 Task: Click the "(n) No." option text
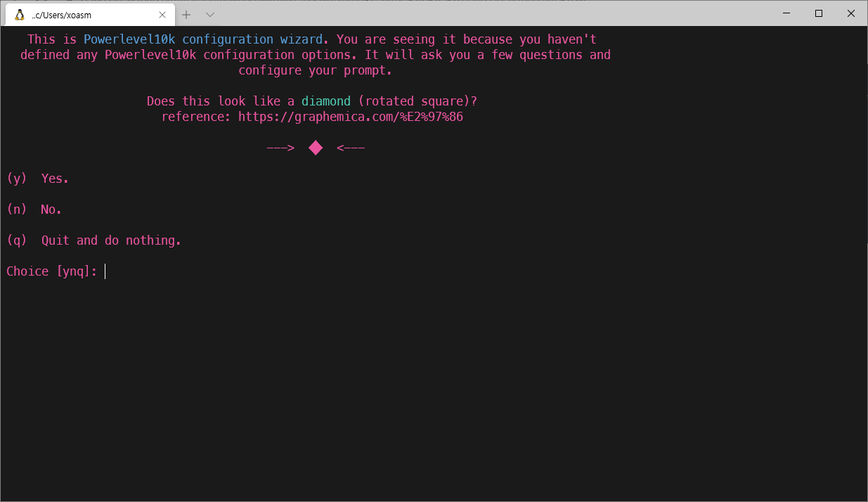coord(34,210)
